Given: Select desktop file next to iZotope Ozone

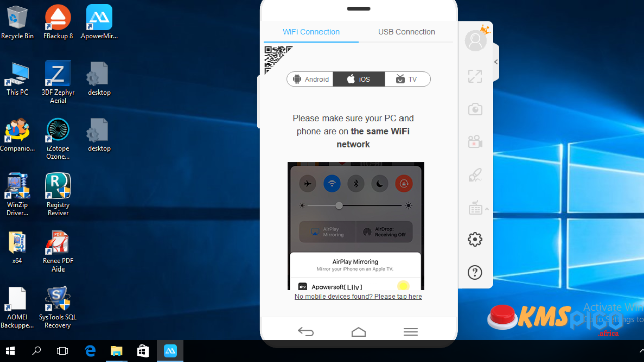Looking at the screenshot, I should coord(99,135).
